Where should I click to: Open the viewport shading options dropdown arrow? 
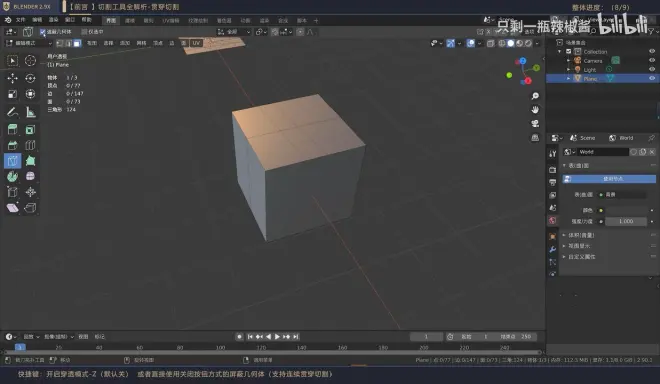click(537, 43)
